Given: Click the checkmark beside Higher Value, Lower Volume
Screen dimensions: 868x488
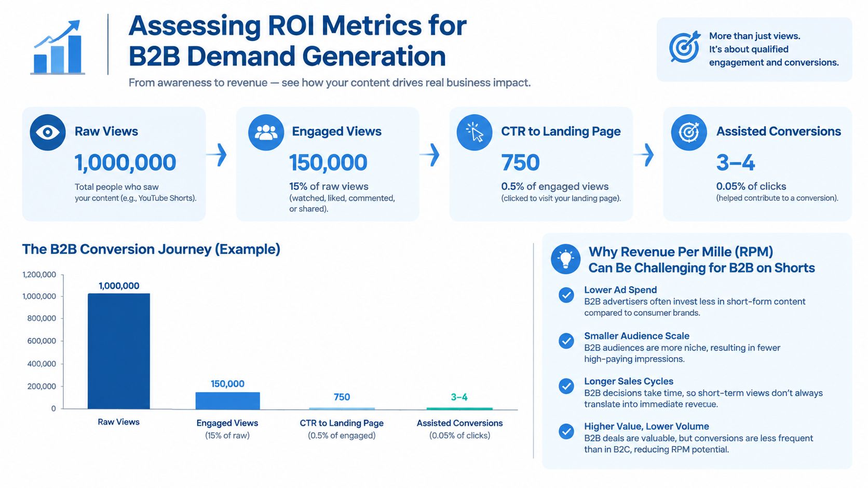Looking at the screenshot, I should point(566,431).
